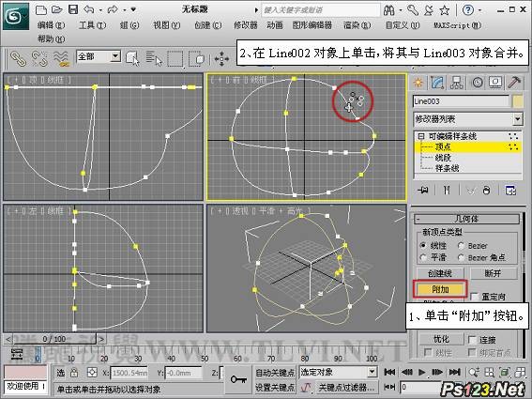Open the Create panel tab
Image resolution: width=532 pixels, height=399 pixels.
click(418, 83)
